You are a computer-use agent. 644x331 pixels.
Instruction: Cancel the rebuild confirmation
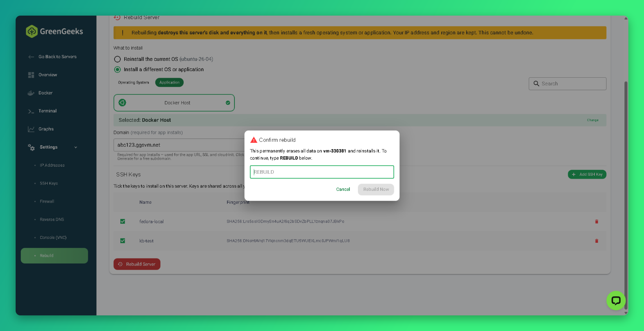[x=343, y=189]
